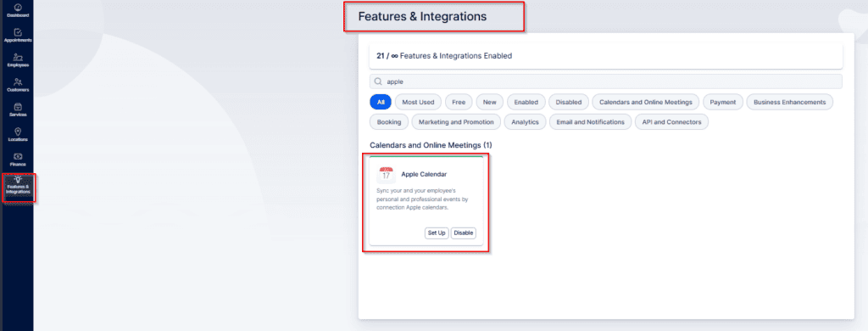Click the search field containing 'apple'
The image size is (868, 331).
pyautogui.click(x=605, y=81)
